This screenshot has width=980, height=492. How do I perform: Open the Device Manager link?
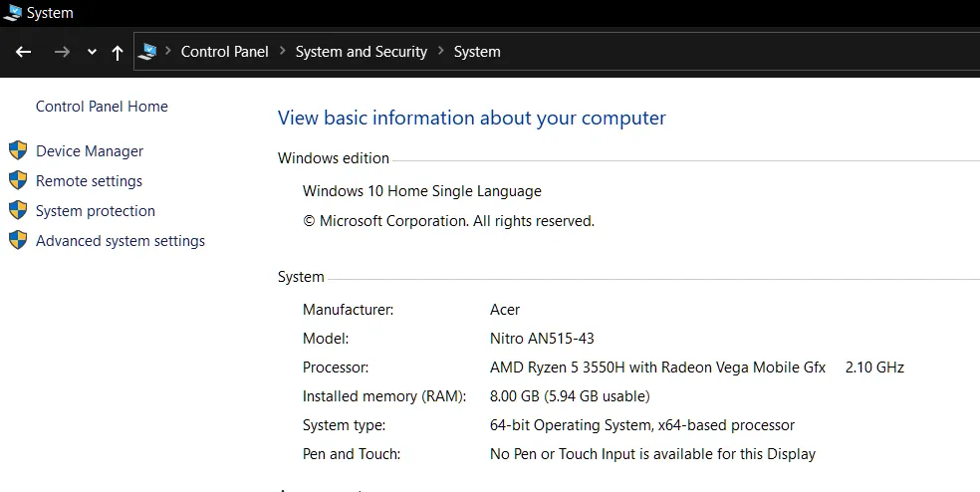[x=90, y=151]
